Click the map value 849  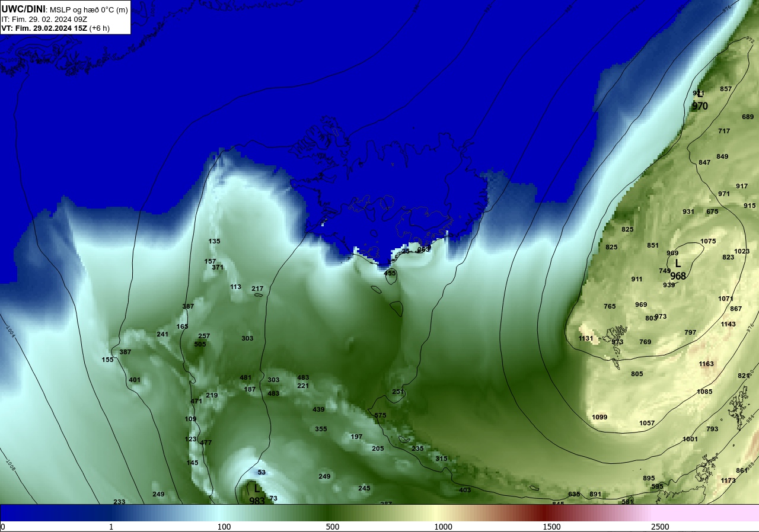[x=722, y=156]
